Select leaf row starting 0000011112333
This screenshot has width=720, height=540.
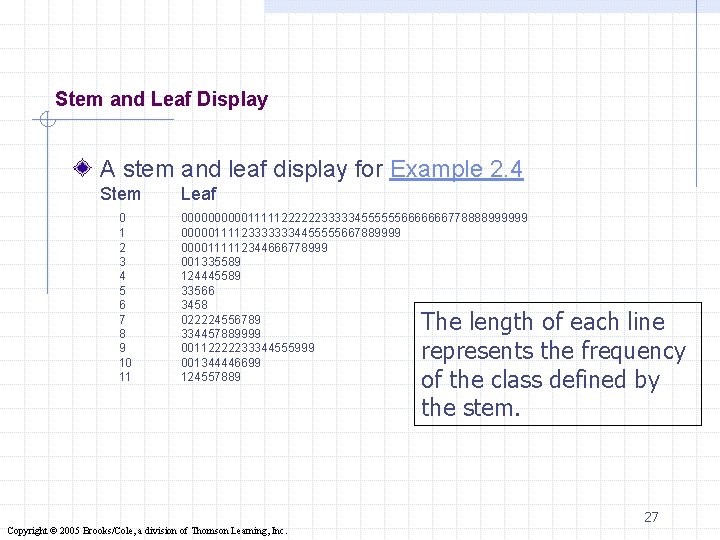click(x=291, y=233)
